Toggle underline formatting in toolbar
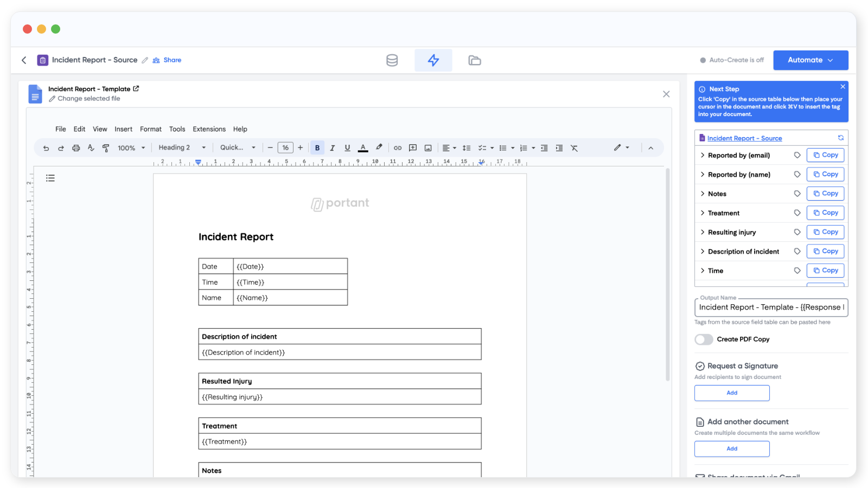This screenshot has height=488, width=868. tap(348, 148)
